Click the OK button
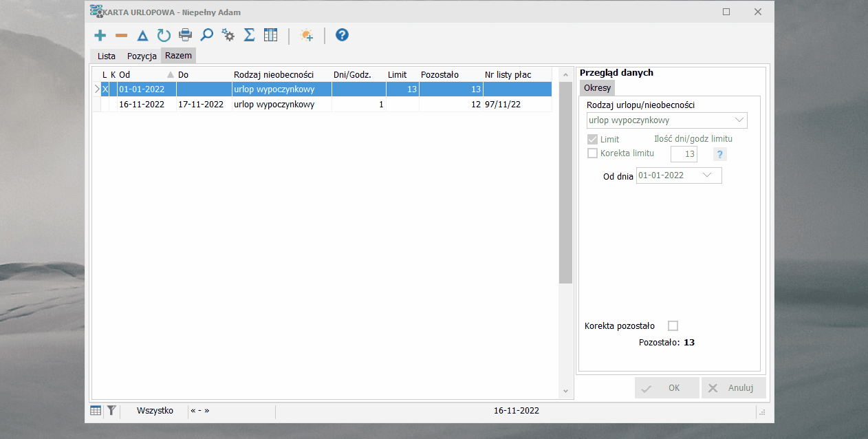The width and height of the screenshot is (868, 439). click(x=666, y=388)
